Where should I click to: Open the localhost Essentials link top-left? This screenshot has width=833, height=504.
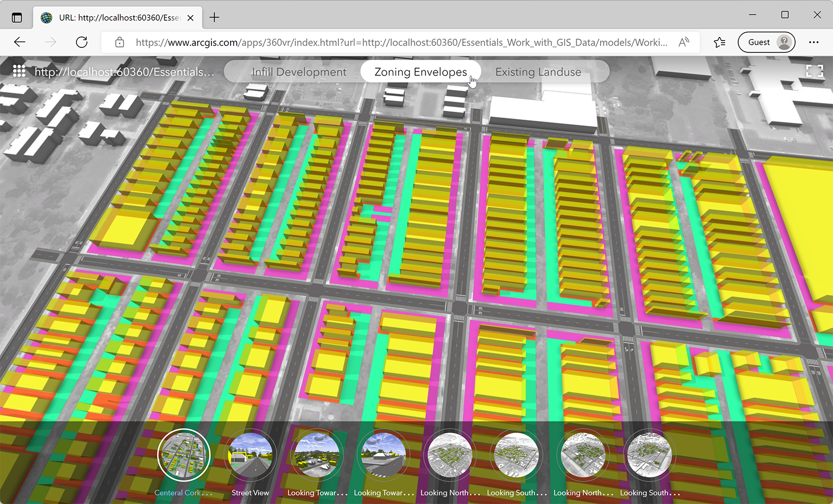click(x=124, y=72)
